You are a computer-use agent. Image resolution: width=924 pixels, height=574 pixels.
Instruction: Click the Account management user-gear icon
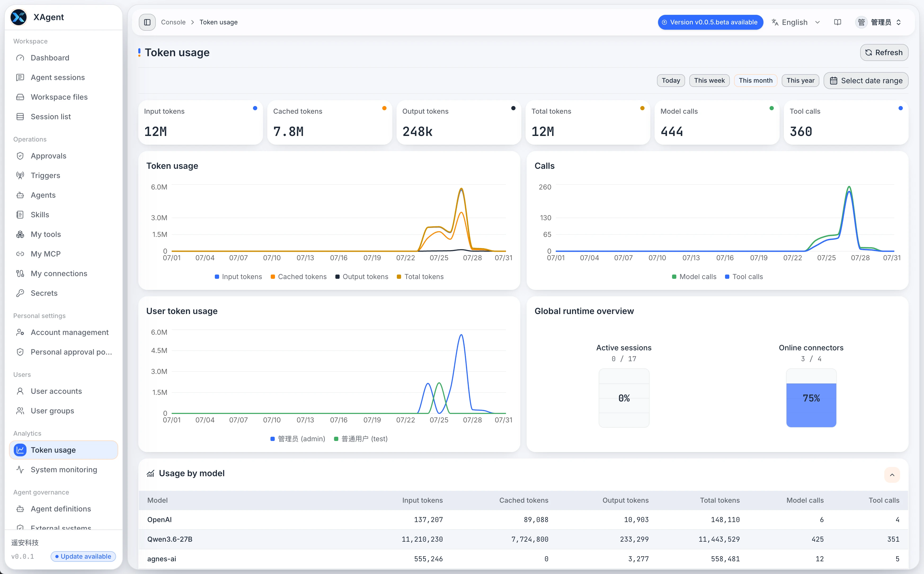tap(20, 332)
